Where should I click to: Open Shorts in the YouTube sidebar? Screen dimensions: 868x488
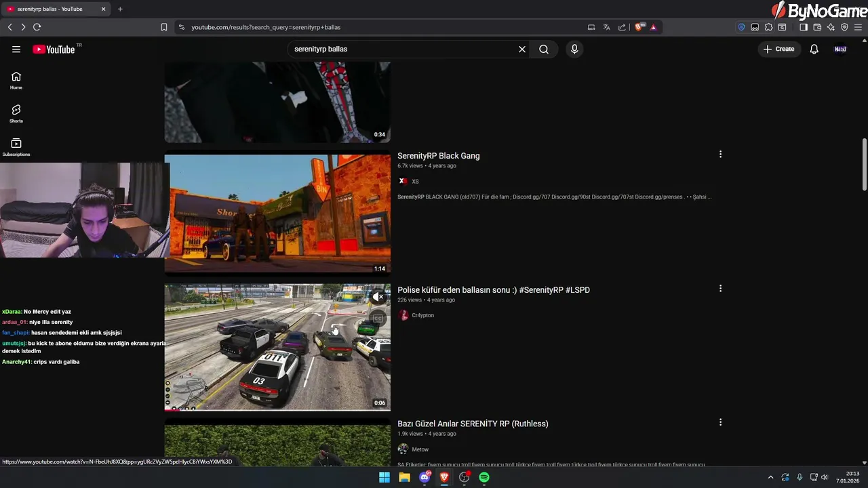click(x=16, y=114)
